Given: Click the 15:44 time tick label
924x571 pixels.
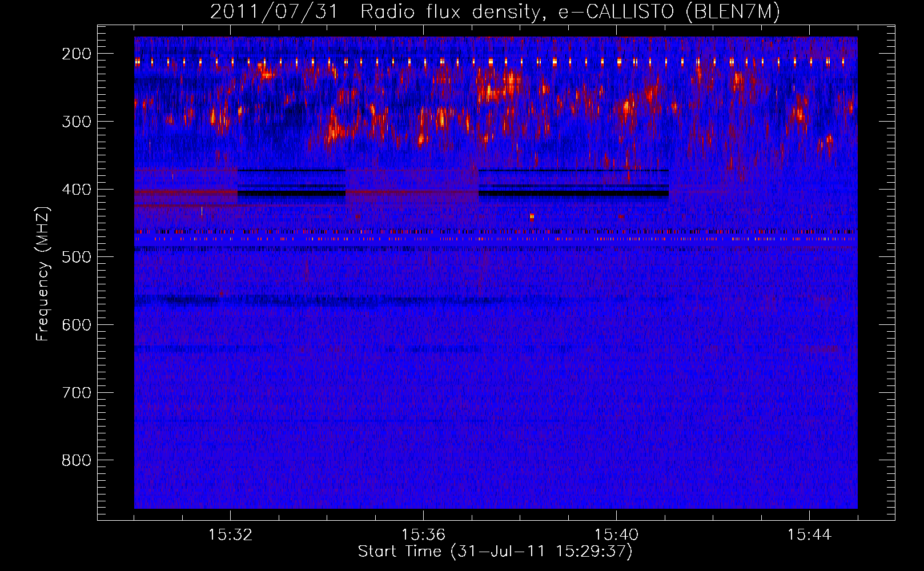Looking at the screenshot, I should point(809,535).
